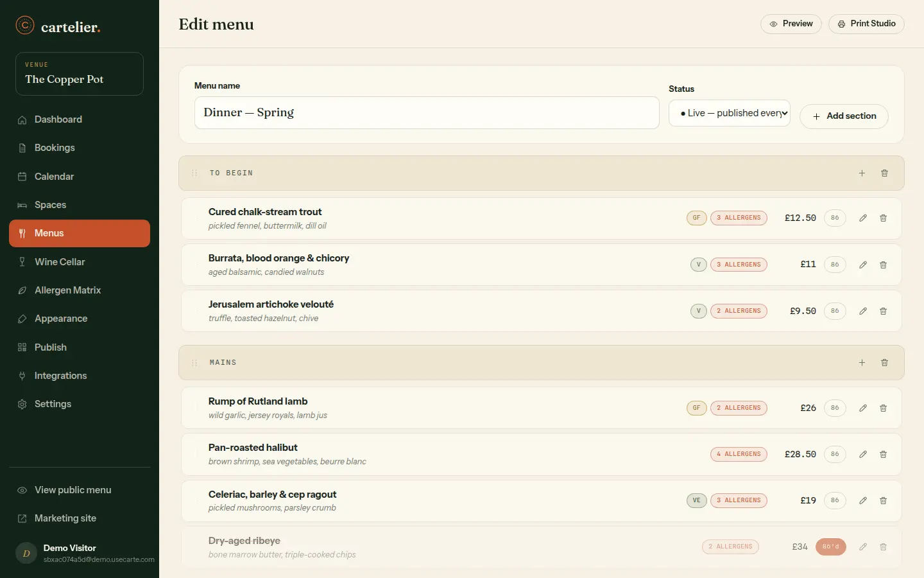
Task: Grab the To Begin section drag handle
Action: (194, 173)
